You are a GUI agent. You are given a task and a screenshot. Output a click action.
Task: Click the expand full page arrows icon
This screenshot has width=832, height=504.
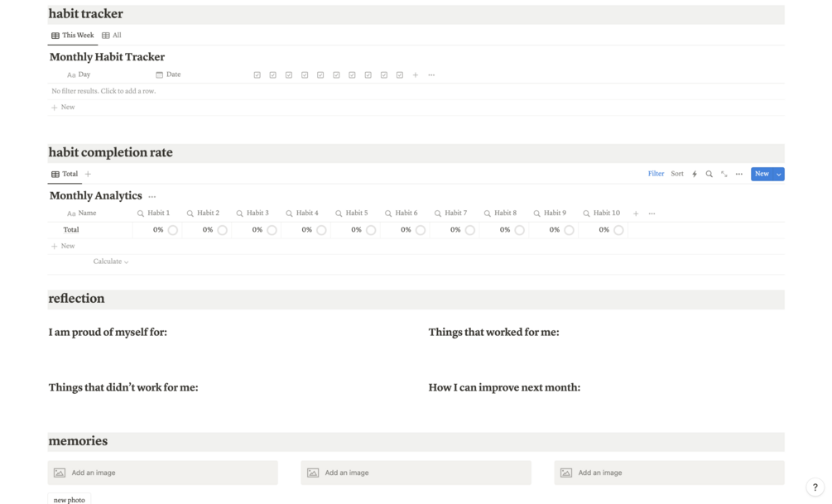click(724, 174)
